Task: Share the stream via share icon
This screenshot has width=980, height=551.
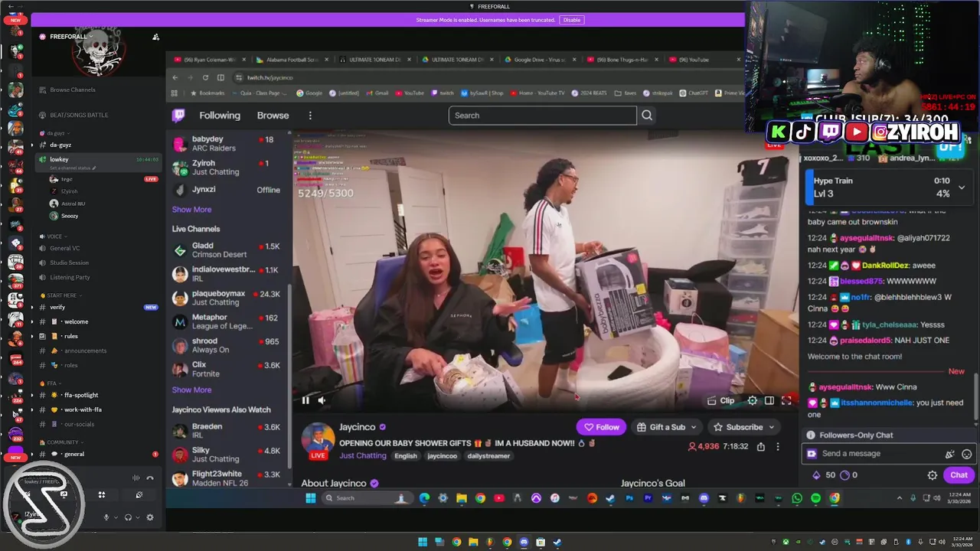Action: click(x=761, y=446)
